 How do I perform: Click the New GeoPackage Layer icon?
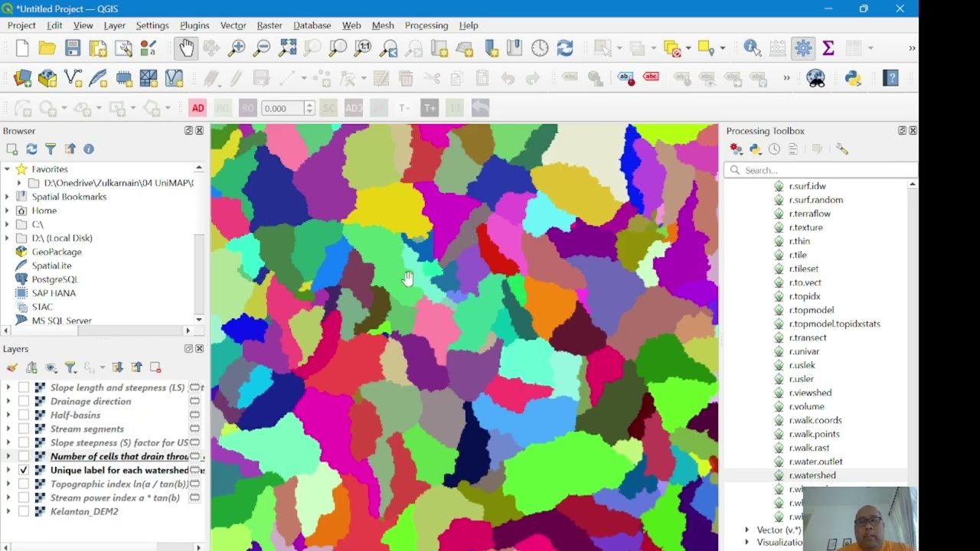tap(47, 78)
